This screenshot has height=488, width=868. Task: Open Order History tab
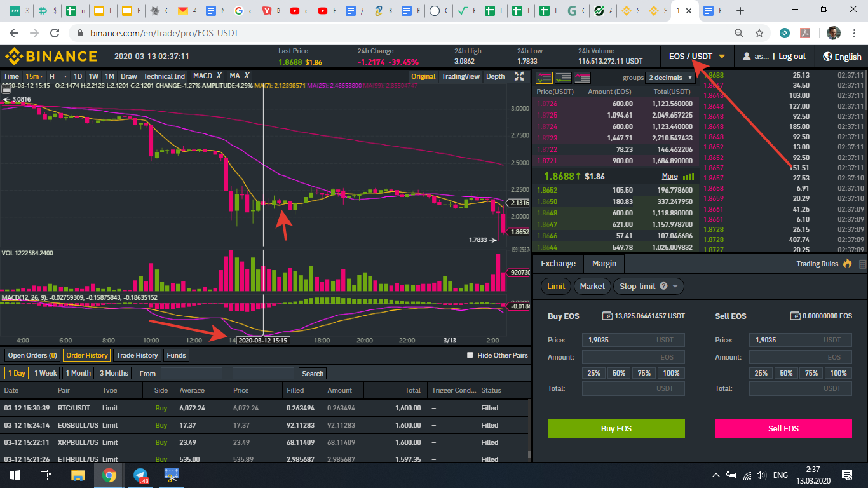click(x=87, y=355)
